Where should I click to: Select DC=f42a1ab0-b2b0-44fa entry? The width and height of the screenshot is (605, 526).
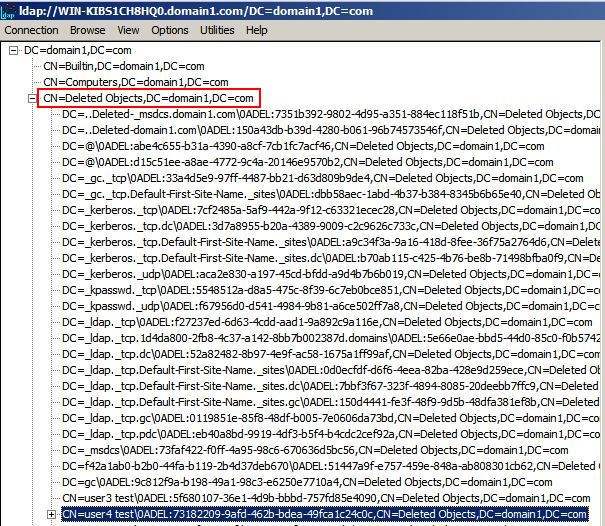[331, 467]
